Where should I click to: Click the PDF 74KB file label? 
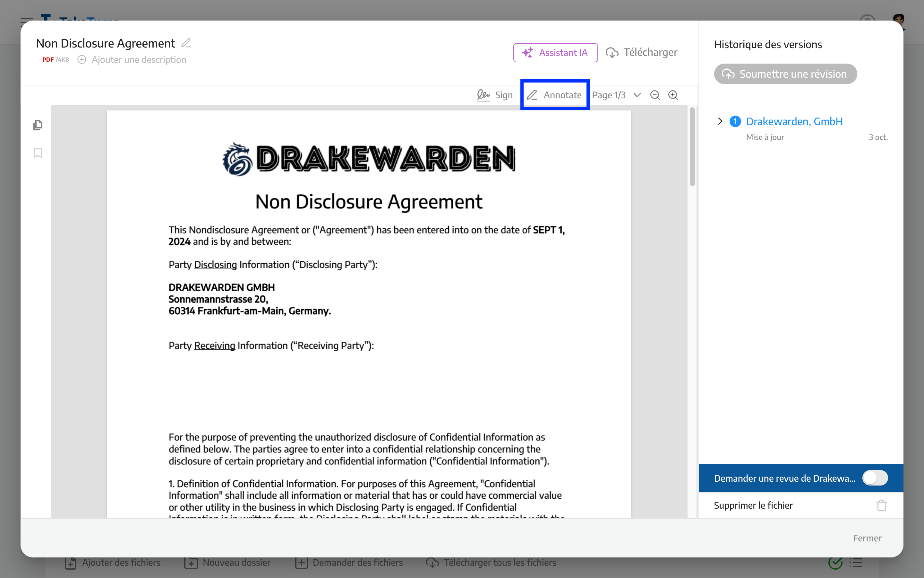pos(56,60)
